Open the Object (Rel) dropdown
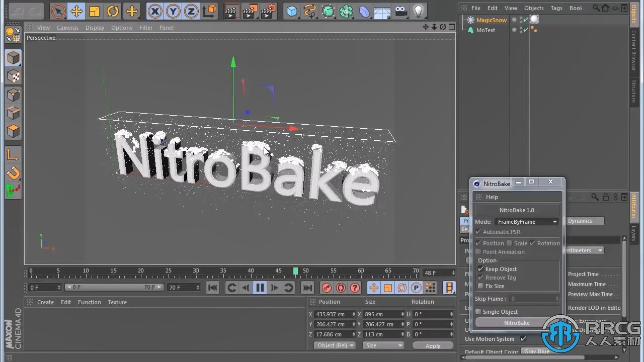 pos(335,345)
